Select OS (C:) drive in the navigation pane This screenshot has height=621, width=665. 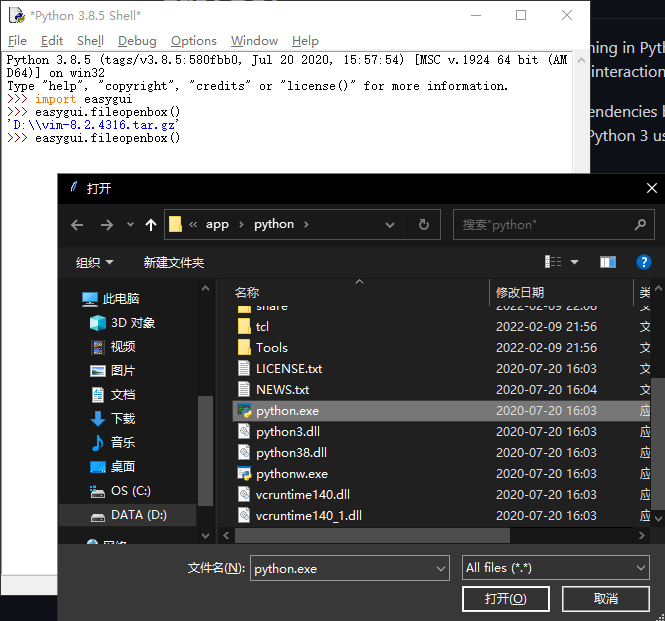pyautogui.click(x=120, y=491)
